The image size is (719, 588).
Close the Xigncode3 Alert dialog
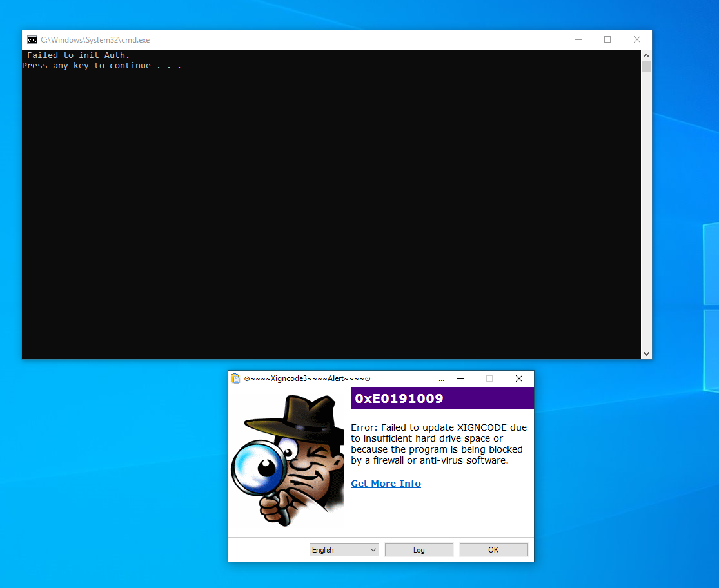pyautogui.click(x=519, y=378)
